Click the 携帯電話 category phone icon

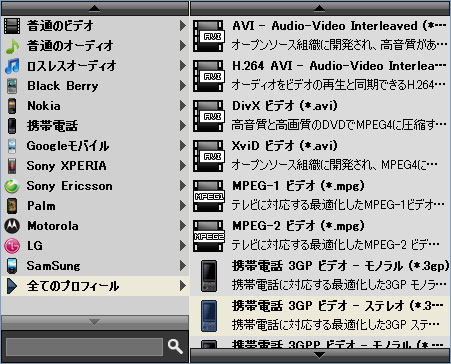click(12, 126)
